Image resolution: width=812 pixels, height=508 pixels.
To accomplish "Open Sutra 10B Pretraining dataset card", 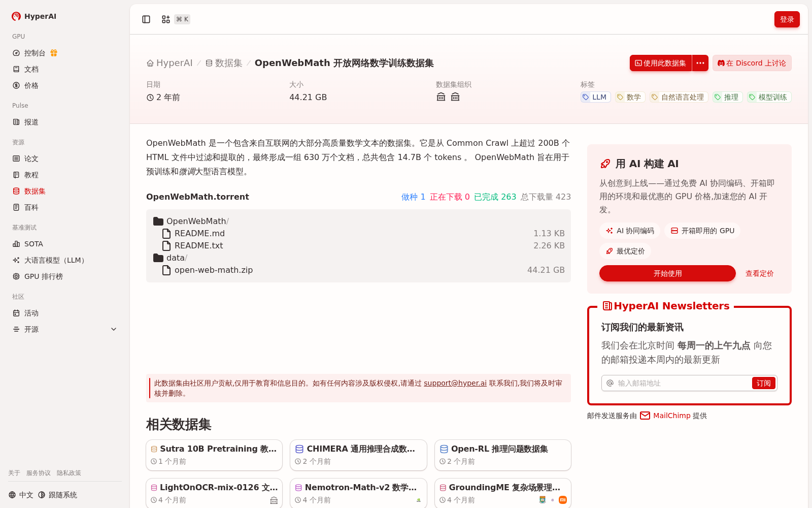I will coord(214,455).
